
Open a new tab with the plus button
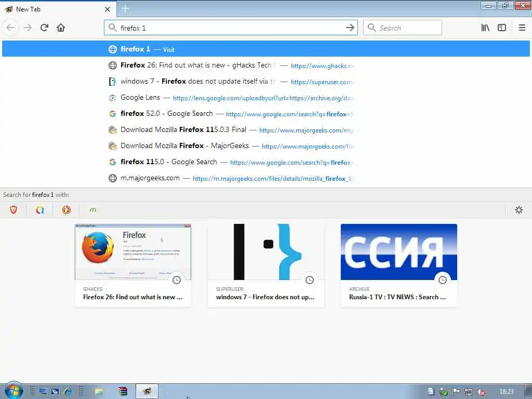click(x=125, y=8)
